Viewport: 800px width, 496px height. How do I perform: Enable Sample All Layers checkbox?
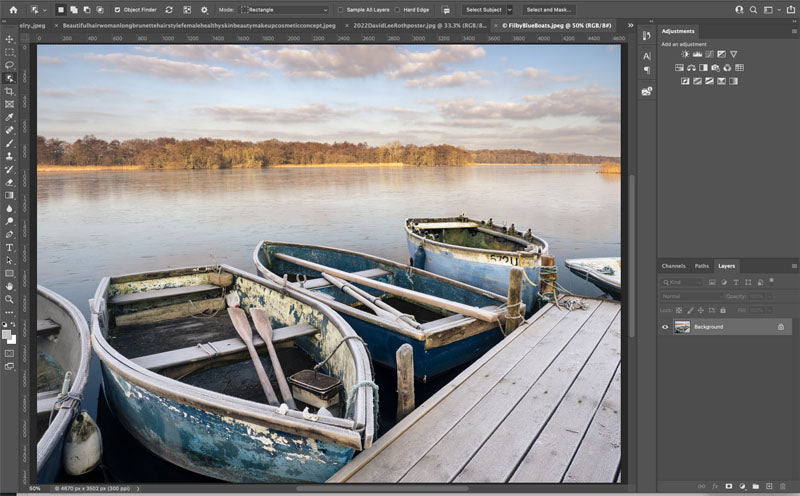340,10
